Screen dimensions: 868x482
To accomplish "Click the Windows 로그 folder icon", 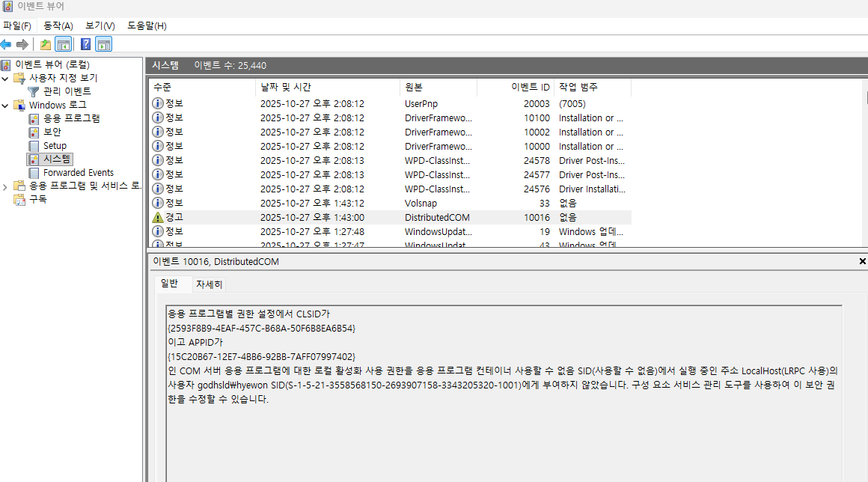I will [19, 105].
